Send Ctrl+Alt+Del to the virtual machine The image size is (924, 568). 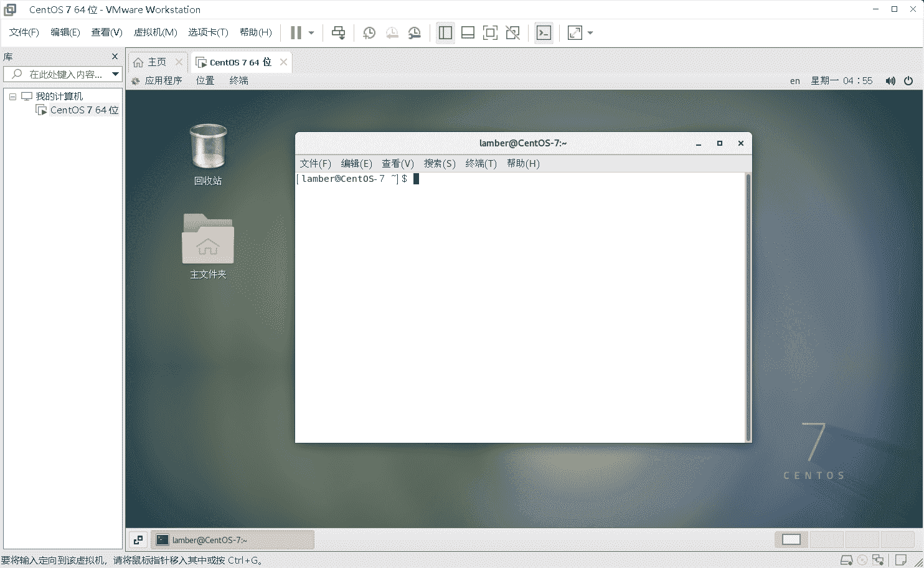[338, 33]
